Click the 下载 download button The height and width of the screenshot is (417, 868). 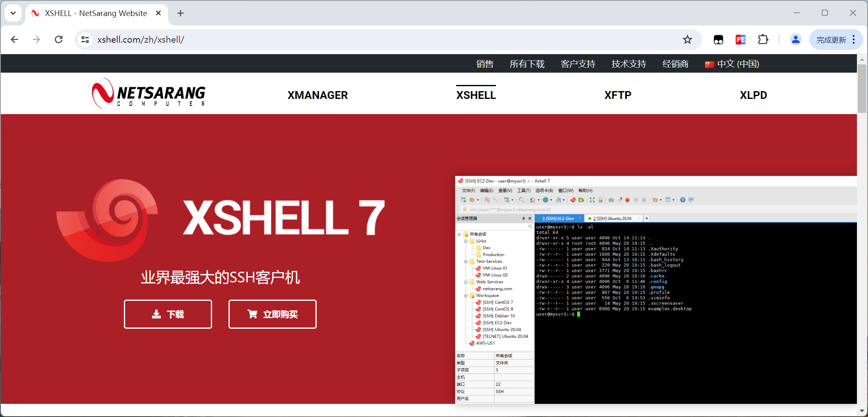[x=167, y=314]
